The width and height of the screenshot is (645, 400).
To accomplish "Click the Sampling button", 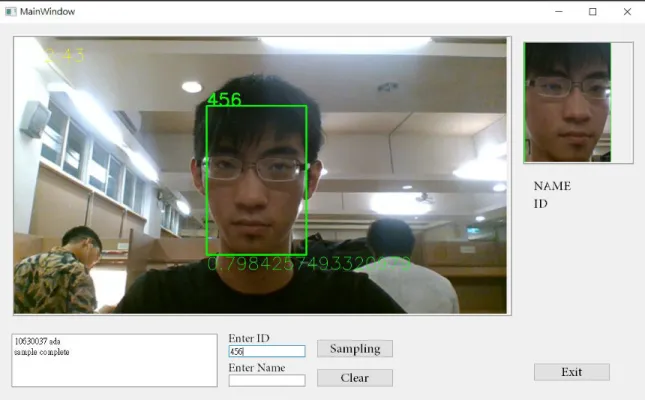I will [x=355, y=349].
